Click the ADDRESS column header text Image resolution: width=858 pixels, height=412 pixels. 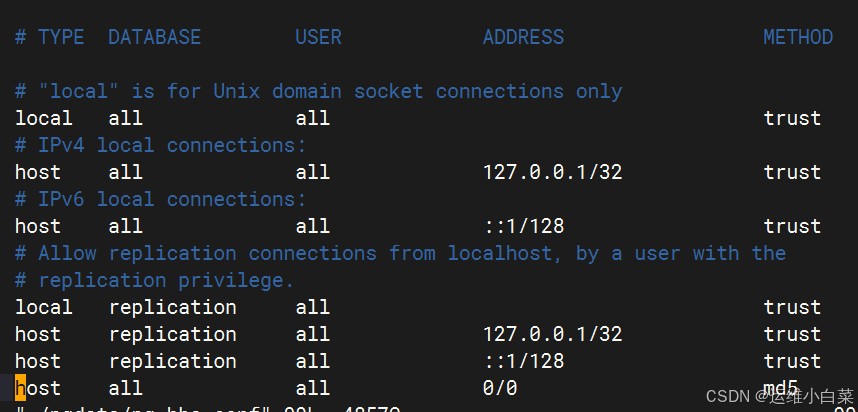coord(523,37)
